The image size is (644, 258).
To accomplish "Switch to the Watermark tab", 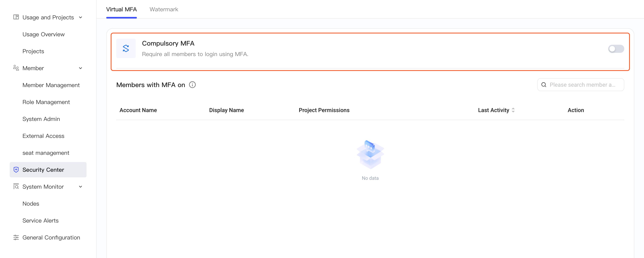I will (164, 9).
